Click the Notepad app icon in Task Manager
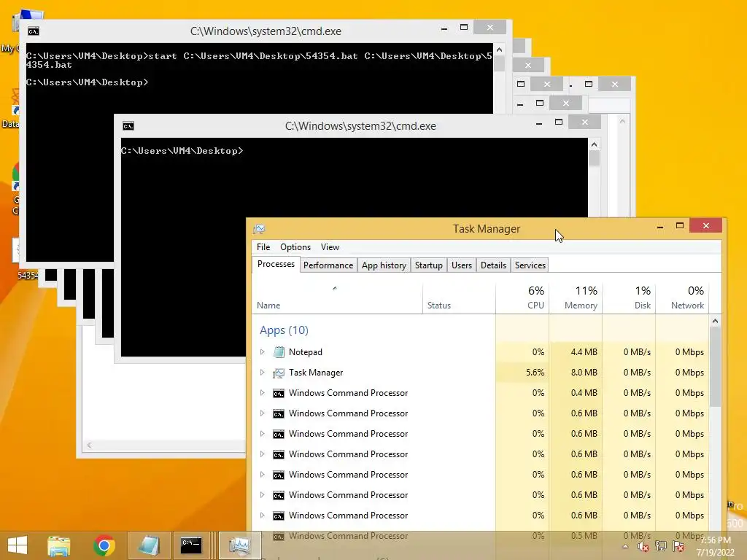747x560 pixels. pyautogui.click(x=279, y=352)
